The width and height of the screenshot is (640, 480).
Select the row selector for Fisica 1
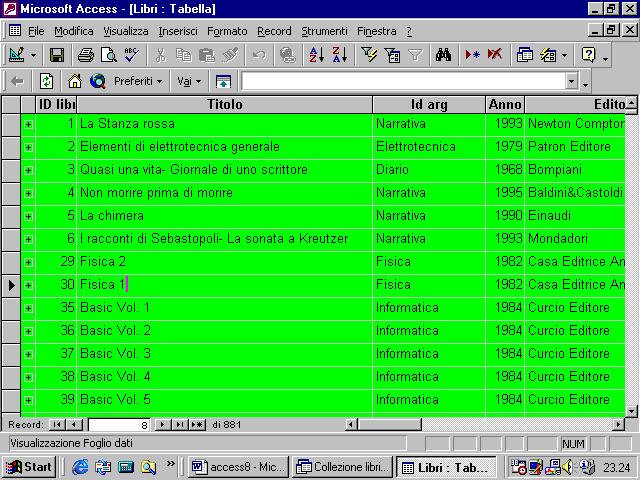pos(11,285)
